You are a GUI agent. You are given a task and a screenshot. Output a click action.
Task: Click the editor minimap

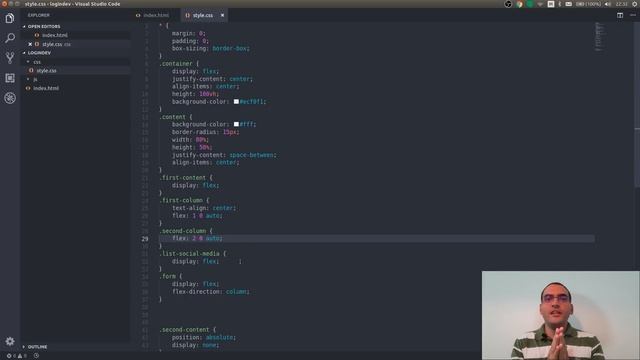[x=600, y=37]
